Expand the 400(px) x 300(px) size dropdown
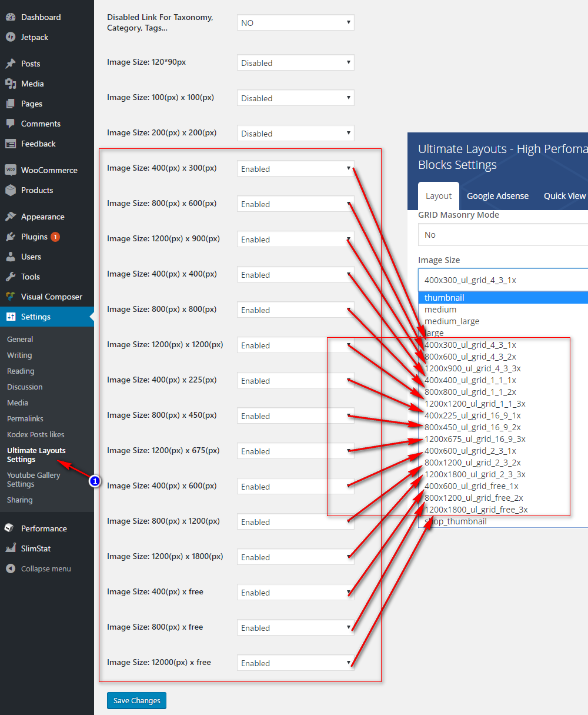The image size is (588, 715). click(295, 169)
